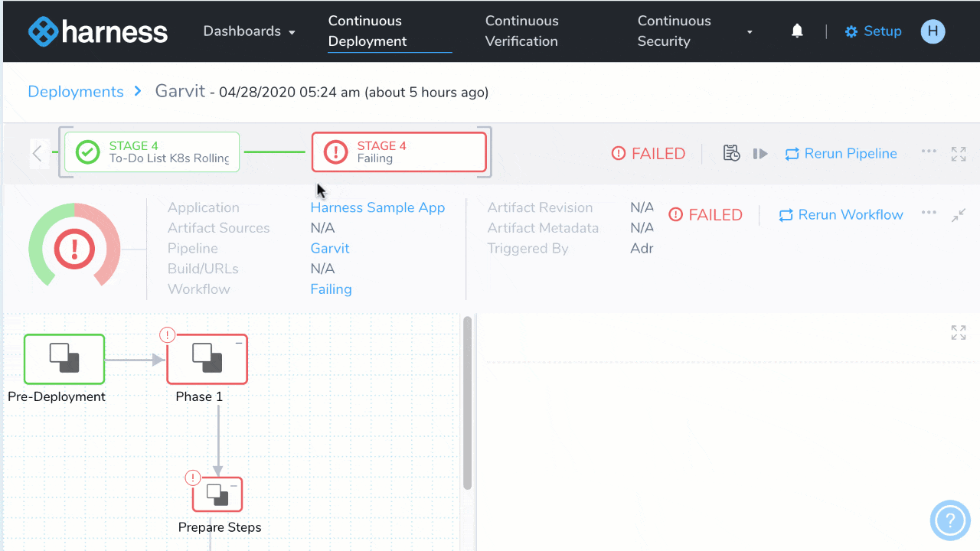The height and width of the screenshot is (551, 980).
Task: Click Phase 1 error badge
Action: 167,335
